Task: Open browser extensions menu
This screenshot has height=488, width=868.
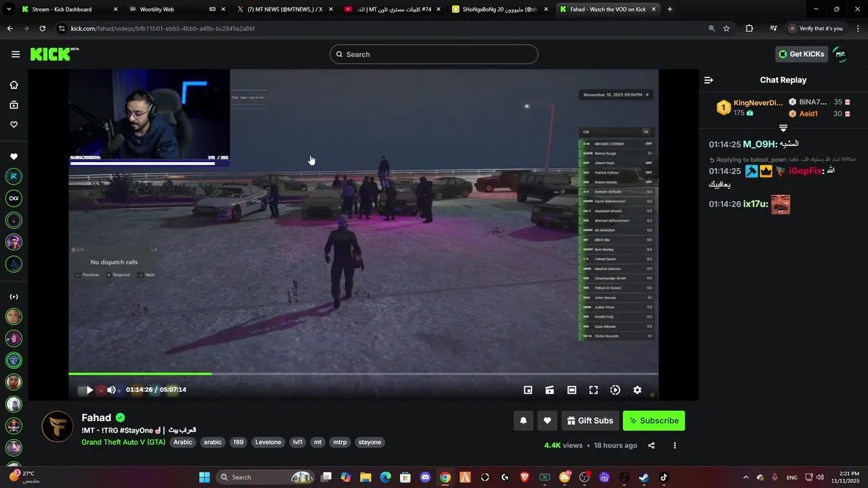Action: (x=749, y=28)
